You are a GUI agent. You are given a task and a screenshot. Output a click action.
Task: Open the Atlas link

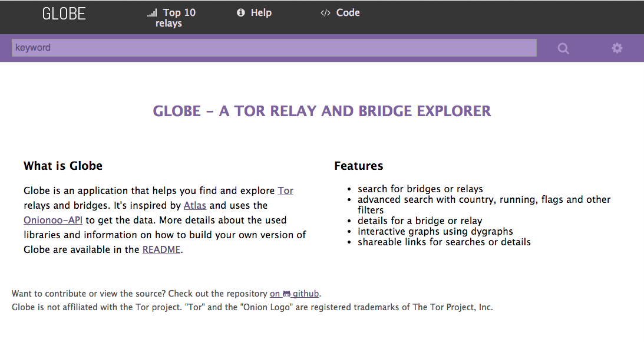(194, 206)
